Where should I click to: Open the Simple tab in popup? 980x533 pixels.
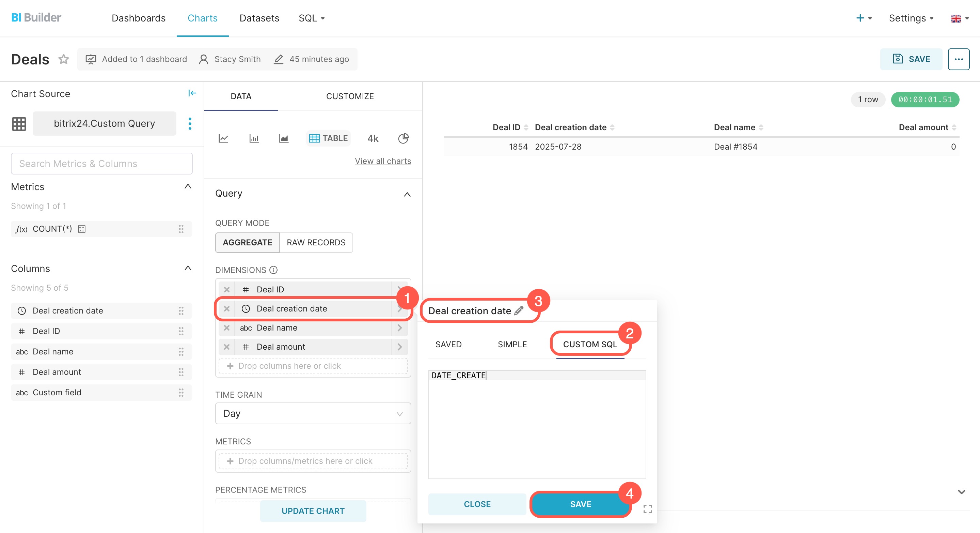(512, 344)
